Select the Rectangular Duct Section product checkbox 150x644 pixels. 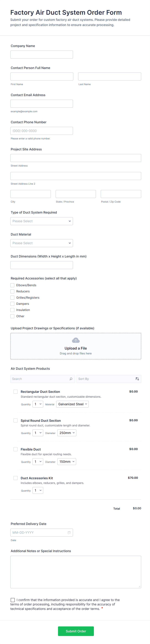(15, 392)
